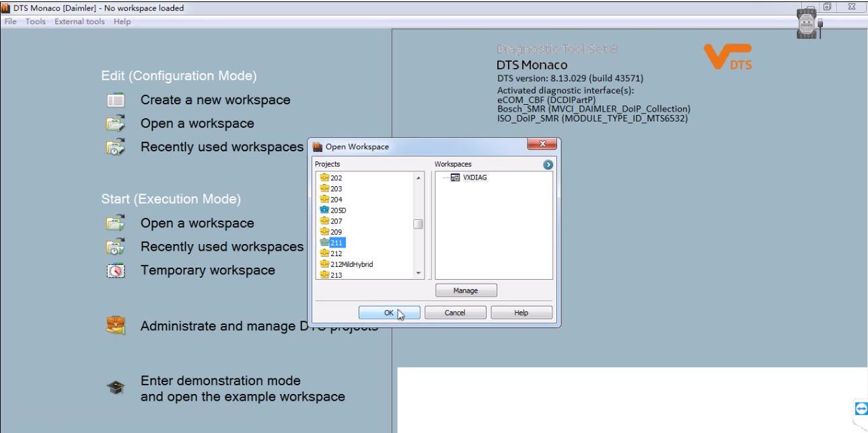This screenshot has height=433, width=868.
Task: Click the Open a workspace icon under Edit
Action: (x=116, y=124)
